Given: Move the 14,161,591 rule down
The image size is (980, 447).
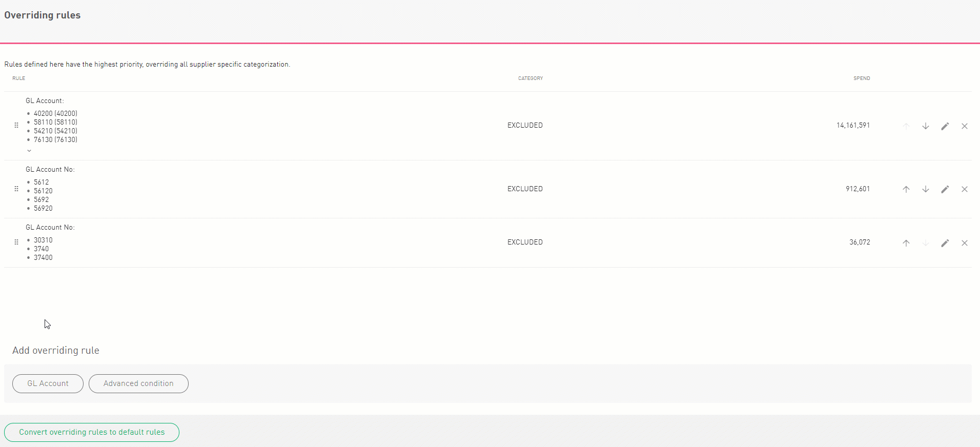Looking at the screenshot, I should click(925, 126).
